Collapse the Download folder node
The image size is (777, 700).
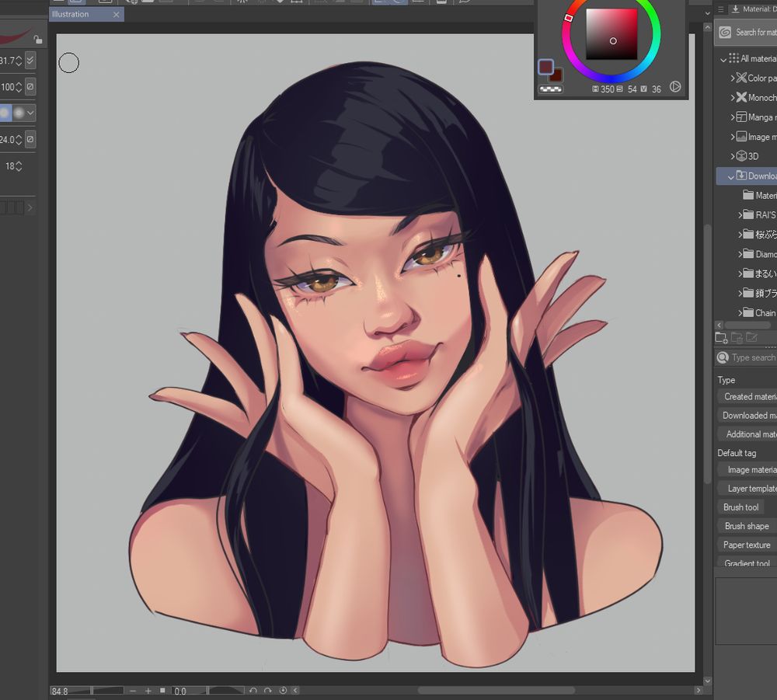[730, 177]
